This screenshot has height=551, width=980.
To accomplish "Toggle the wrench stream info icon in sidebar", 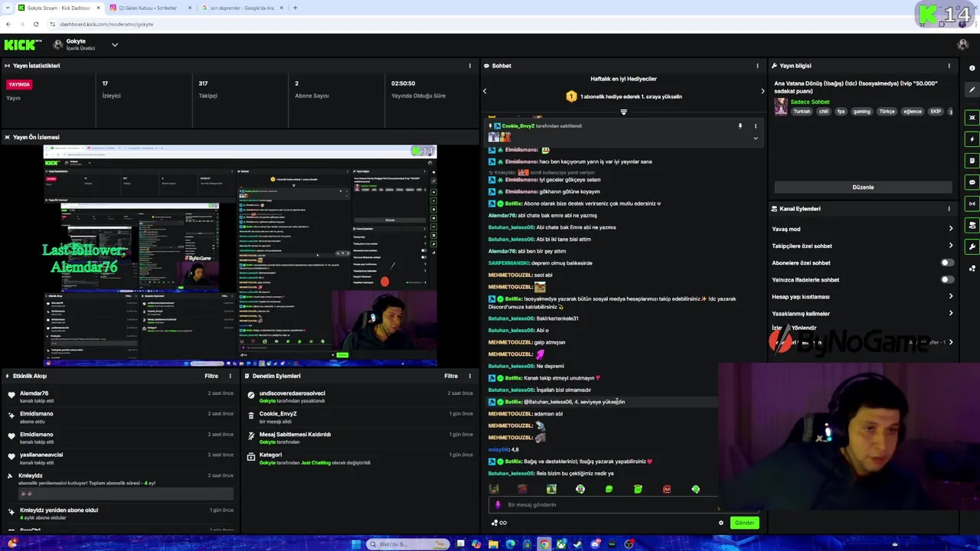I will pos(972,246).
